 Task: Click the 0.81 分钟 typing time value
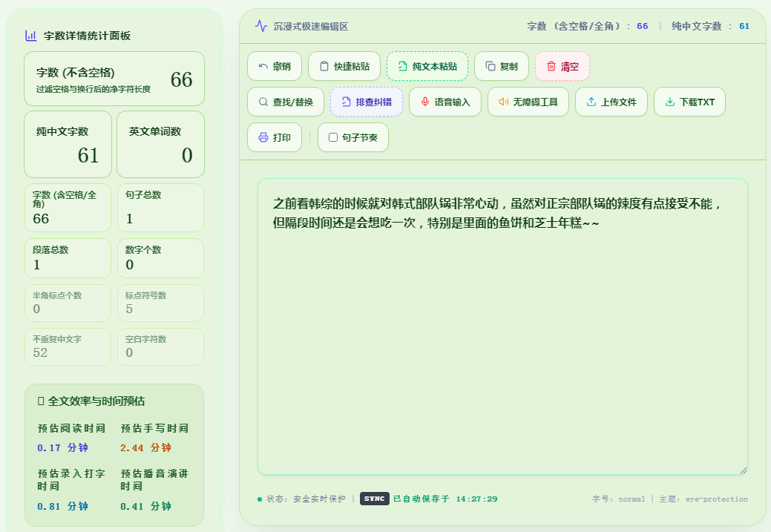tap(62, 506)
